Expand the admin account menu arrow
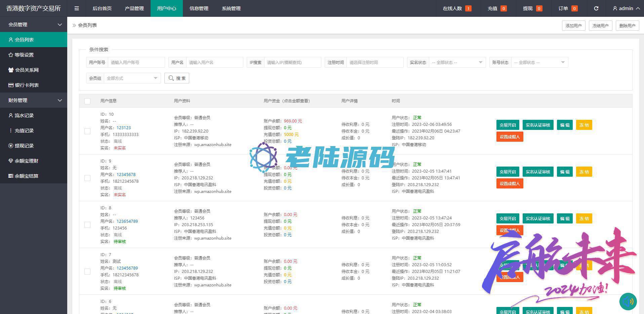Screen dimensions: 644x314 [x=638, y=8]
